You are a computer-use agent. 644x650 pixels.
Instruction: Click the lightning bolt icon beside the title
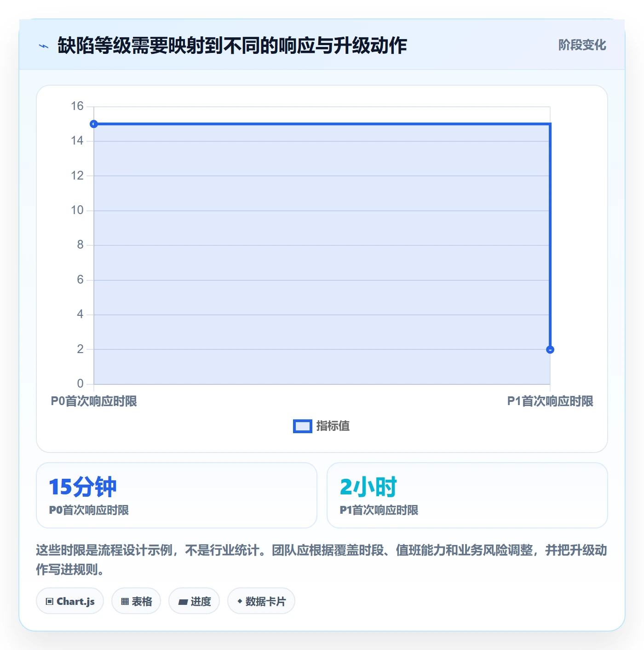(44, 46)
